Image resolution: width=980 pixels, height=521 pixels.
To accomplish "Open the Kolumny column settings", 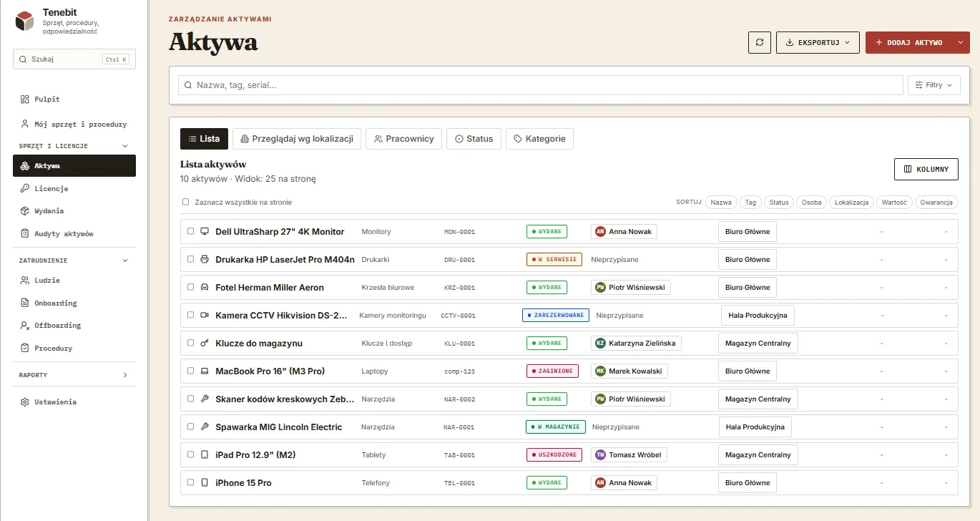I will pyautogui.click(x=926, y=170).
